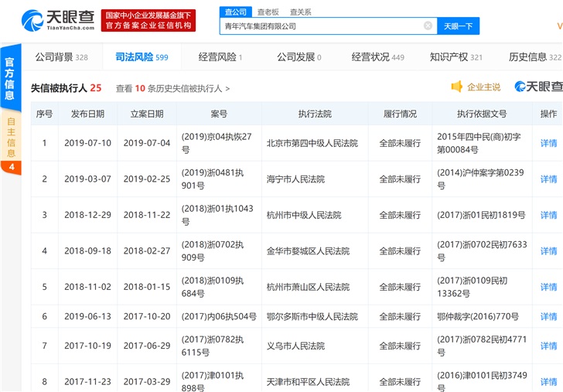
Task: Click the TianYanCha logo
Action: 58,20
